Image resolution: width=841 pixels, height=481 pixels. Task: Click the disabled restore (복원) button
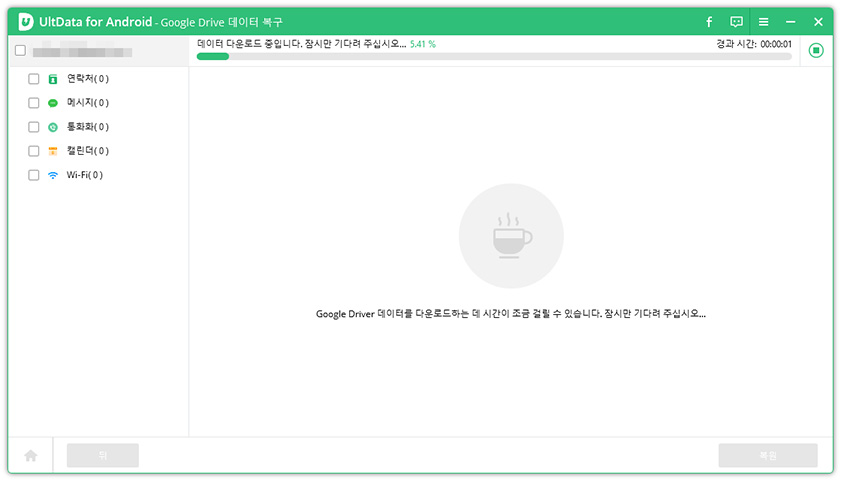pyautogui.click(x=768, y=455)
